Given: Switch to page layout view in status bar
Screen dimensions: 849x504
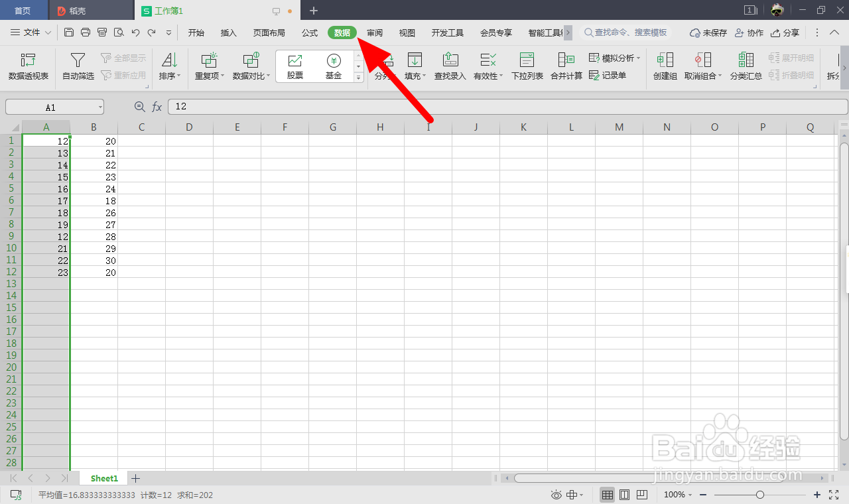Looking at the screenshot, I should pos(624,495).
